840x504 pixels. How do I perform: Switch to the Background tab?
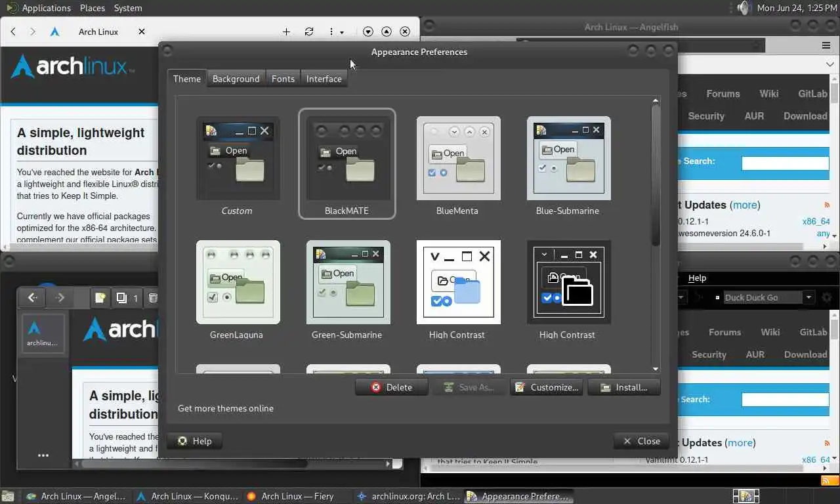[x=236, y=79]
